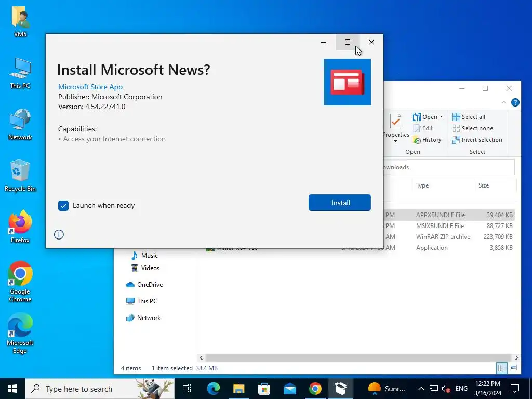Close the installer dialog window
532x399 pixels.
(371, 42)
